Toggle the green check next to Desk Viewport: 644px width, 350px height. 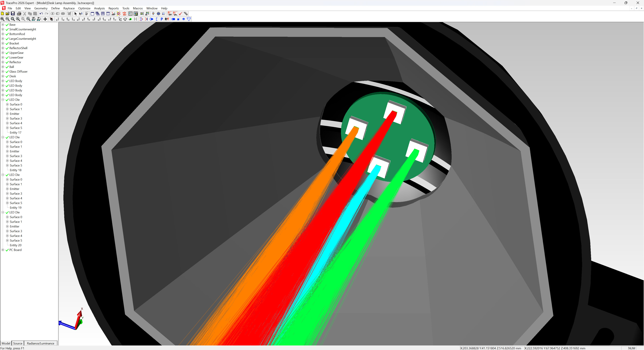[7, 76]
